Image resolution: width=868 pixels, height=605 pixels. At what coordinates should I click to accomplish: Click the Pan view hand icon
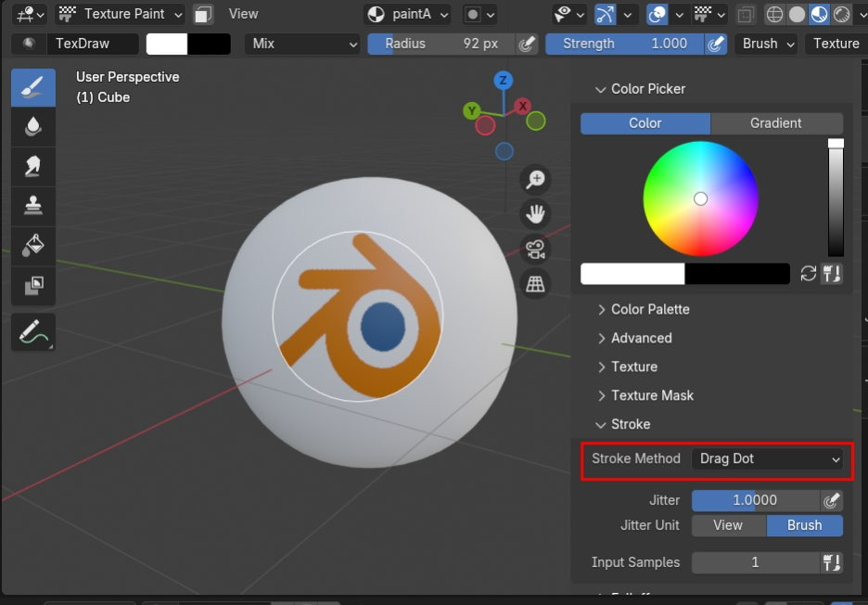click(x=535, y=213)
